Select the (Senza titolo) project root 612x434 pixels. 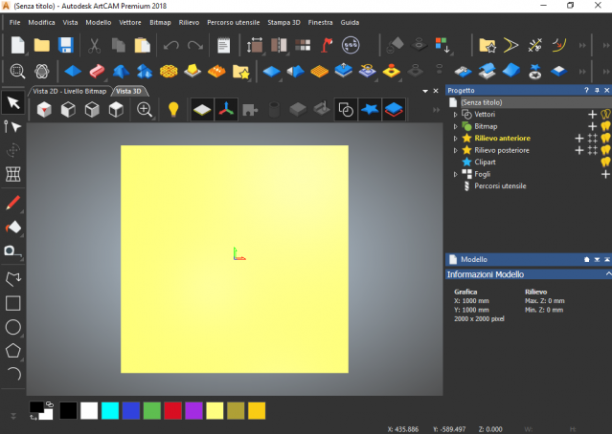coord(482,103)
